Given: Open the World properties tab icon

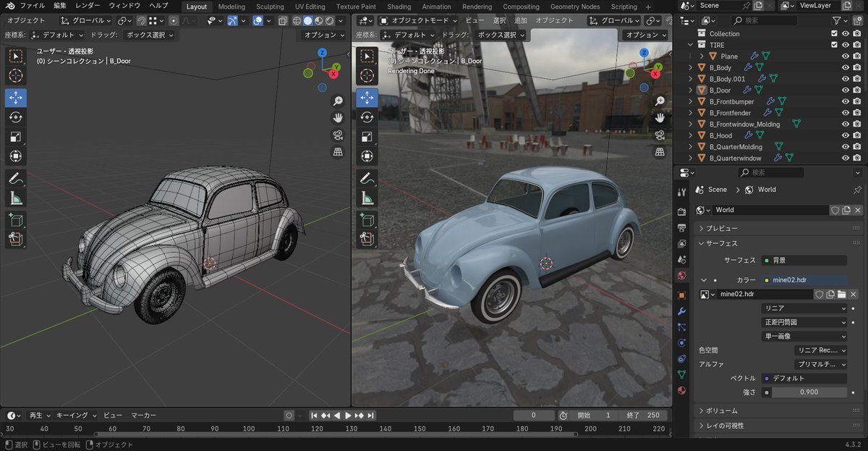Looking at the screenshot, I should pyautogui.click(x=681, y=276).
